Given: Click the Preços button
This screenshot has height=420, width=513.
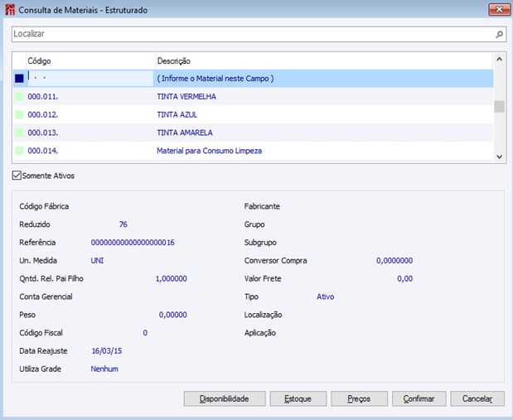Looking at the screenshot, I should [359, 398].
